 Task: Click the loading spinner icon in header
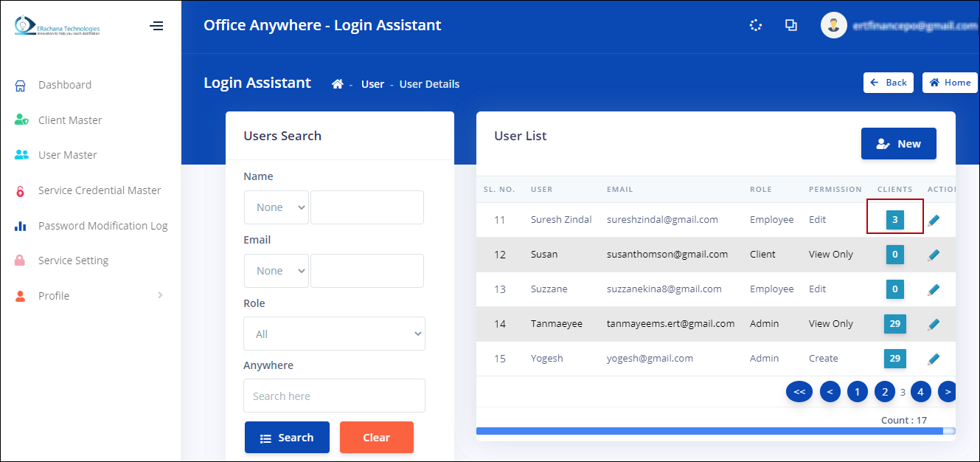coord(756,25)
